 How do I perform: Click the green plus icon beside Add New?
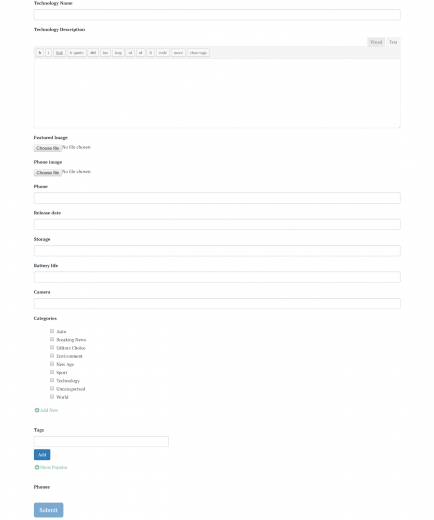point(37,410)
